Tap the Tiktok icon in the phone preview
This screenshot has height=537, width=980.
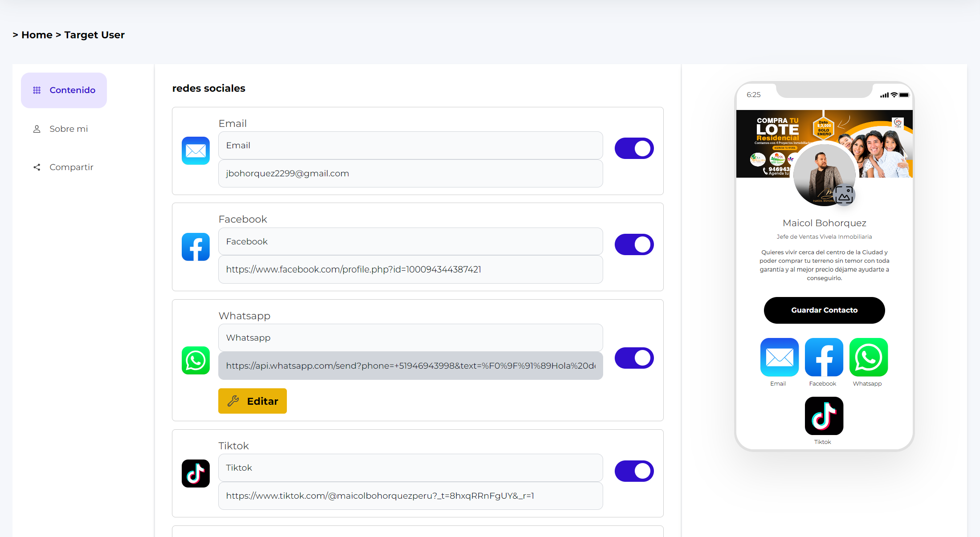click(x=824, y=416)
